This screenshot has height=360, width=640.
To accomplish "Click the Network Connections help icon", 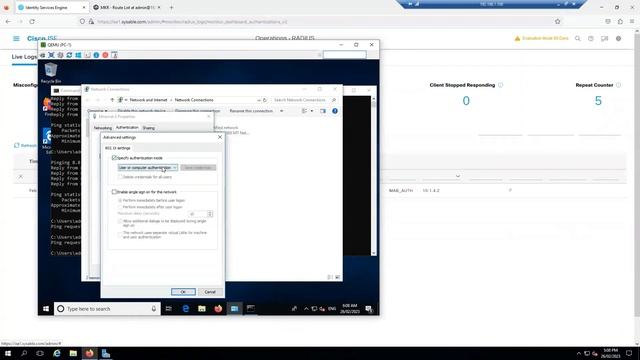I will 335,111.
